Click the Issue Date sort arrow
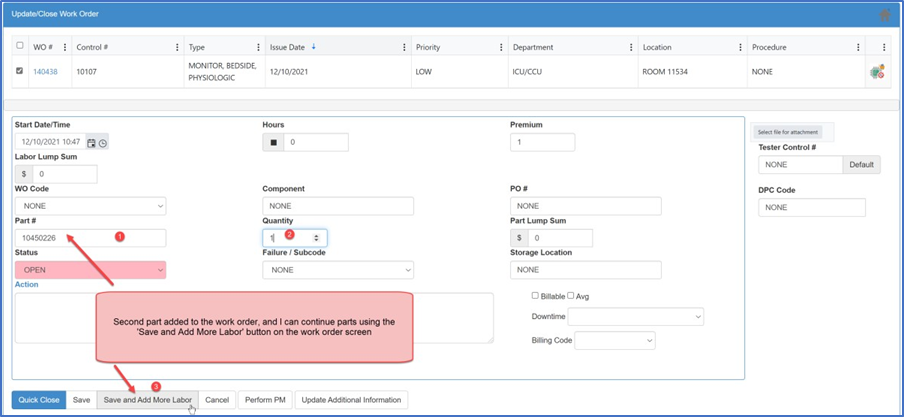904x417 pixels. click(311, 46)
